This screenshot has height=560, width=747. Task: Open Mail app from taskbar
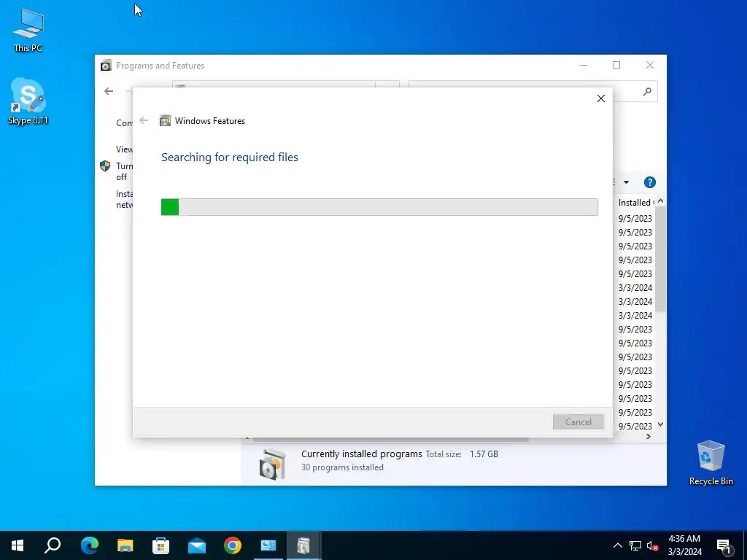[x=197, y=545]
